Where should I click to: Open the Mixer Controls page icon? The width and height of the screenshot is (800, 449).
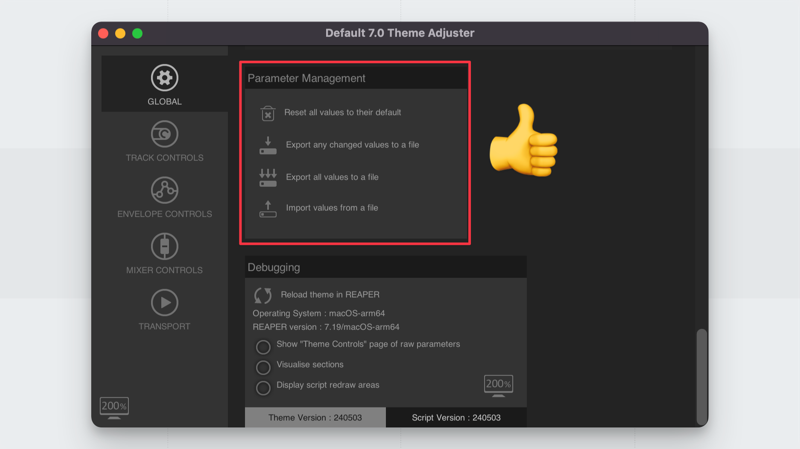coord(164,246)
